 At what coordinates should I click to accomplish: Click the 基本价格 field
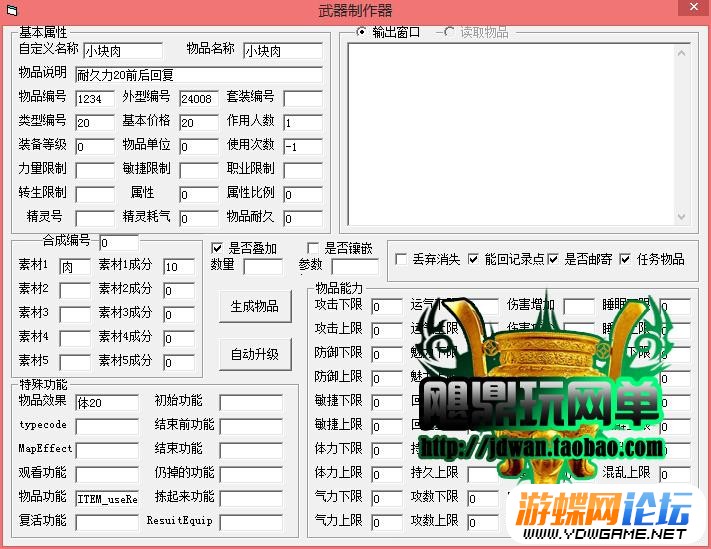point(199,123)
